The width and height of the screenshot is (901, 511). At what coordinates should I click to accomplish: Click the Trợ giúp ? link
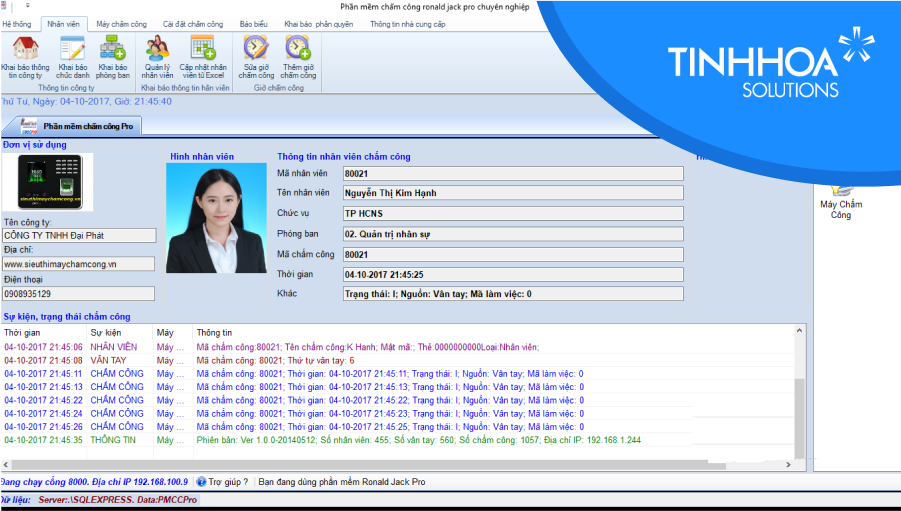coord(228,482)
